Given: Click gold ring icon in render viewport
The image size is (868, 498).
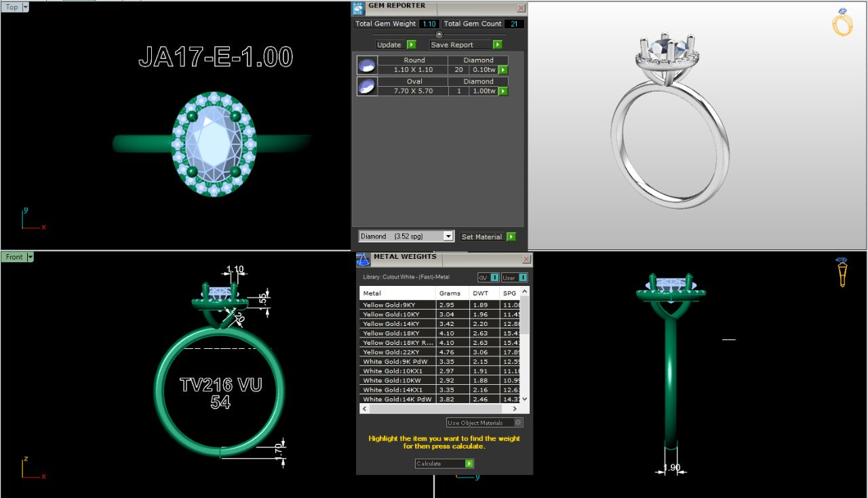Looking at the screenshot, I should coord(842,22).
